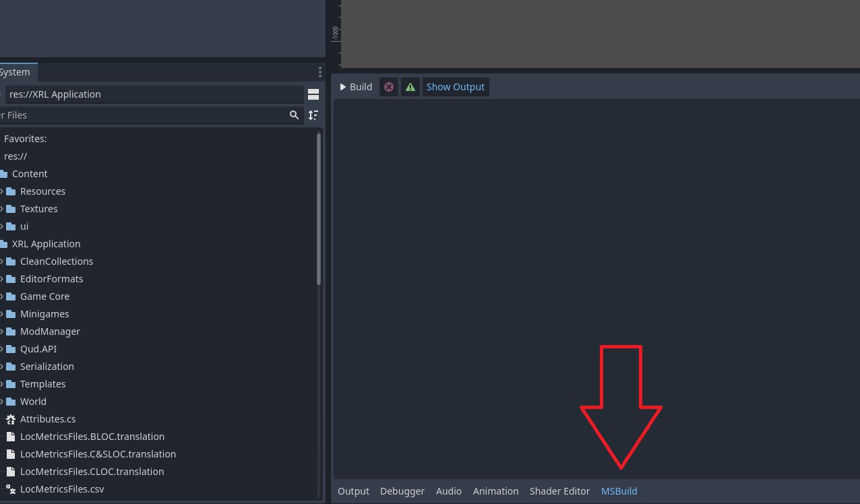Expand the Minigames folder
Viewport: 860px width, 504px height.
[2, 314]
